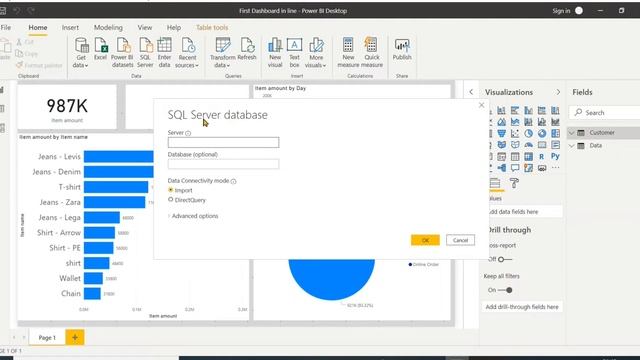Close the SQL Server database dialog
The width and height of the screenshot is (640, 360).
(481, 105)
